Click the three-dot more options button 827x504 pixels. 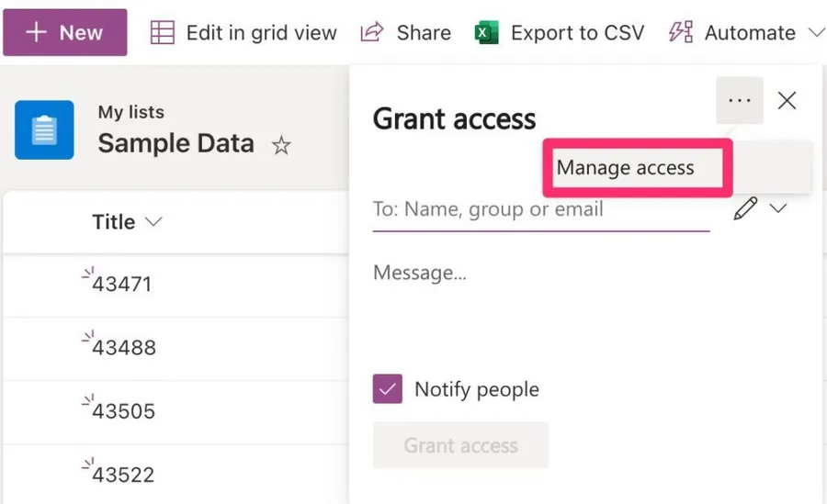click(x=739, y=100)
